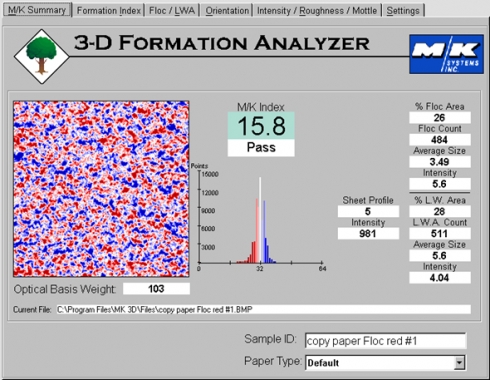Open the Settings tab
The image size is (490, 380).
[403, 10]
